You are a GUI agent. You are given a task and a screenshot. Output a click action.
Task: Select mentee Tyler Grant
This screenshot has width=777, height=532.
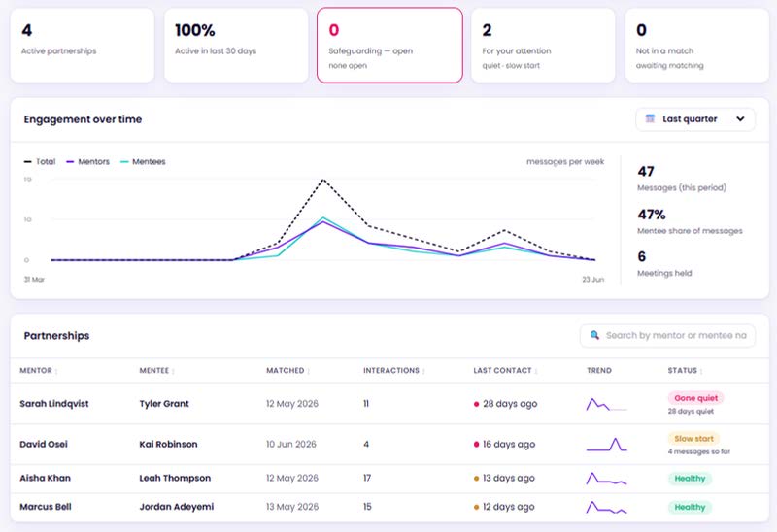[164, 404]
